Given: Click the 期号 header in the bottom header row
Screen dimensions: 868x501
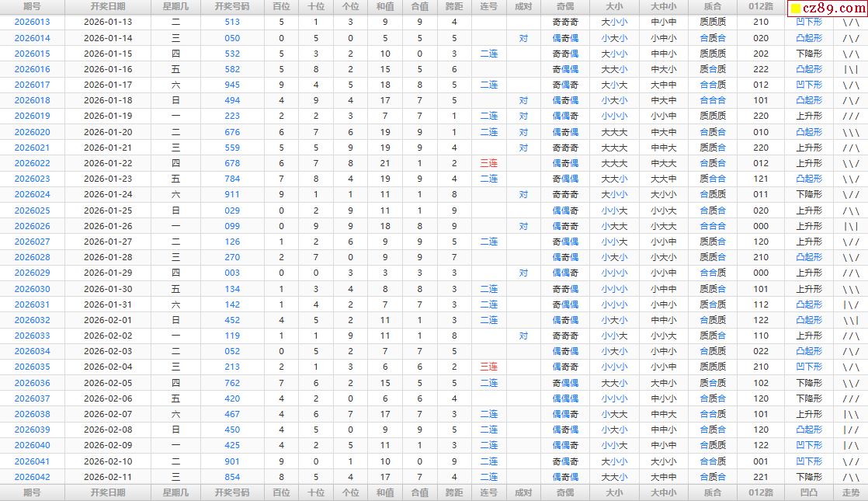Looking at the screenshot, I should (x=32, y=492).
